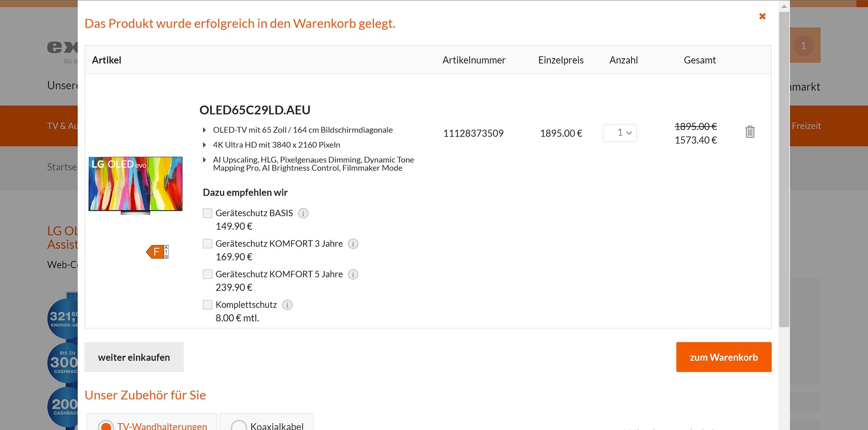Click the dialog scrollbar thumb
Viewport: 868px width, 430px height.
click(784, 169)
